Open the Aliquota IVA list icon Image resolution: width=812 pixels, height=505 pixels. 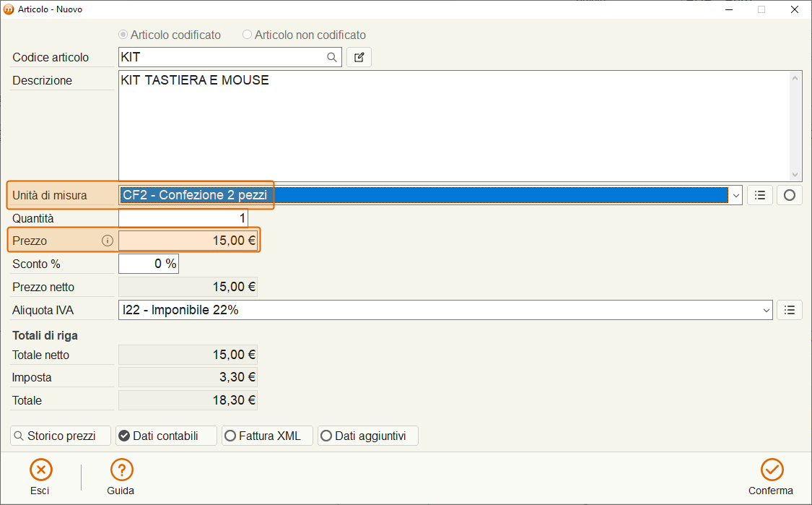click(x=789, y=310)
